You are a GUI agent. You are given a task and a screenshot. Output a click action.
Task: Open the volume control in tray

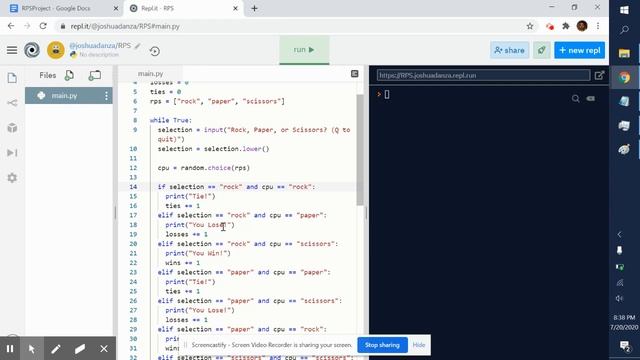tap(620, 298)
